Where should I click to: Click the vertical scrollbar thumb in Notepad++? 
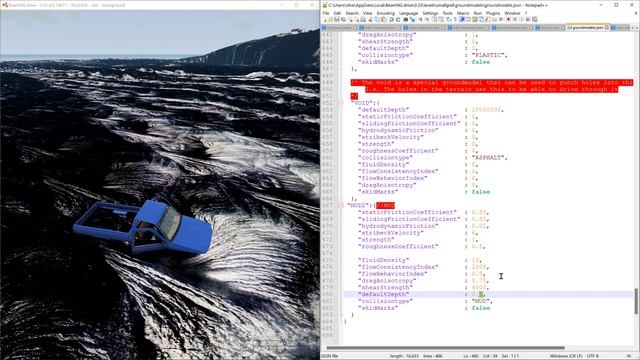click(x=636, y=301)
